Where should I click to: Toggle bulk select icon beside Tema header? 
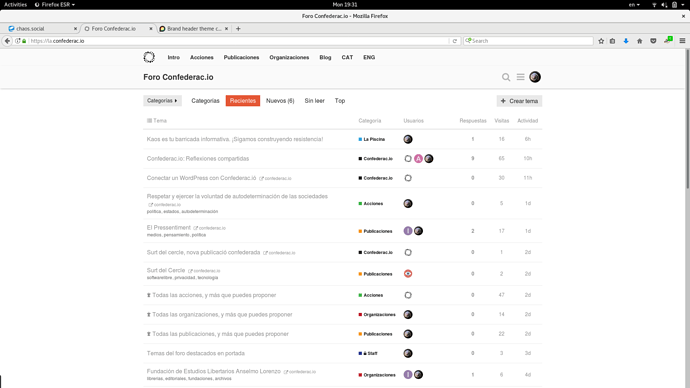(x=149, y=121)
